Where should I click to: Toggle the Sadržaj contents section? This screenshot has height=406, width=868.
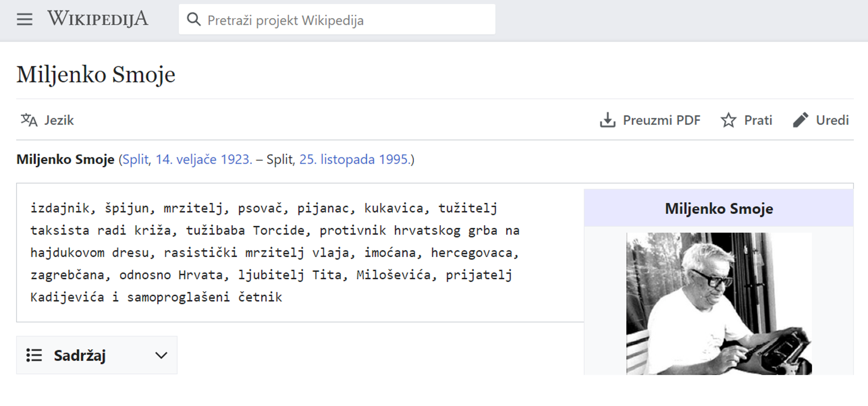coord(80,355)
